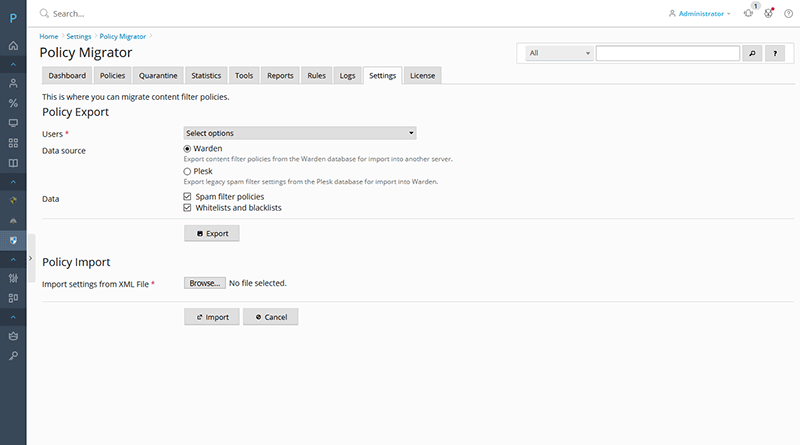Screen dimensions: 800x445
Task: Switch to the Statistics tab
Action: (x=206, y=76)
